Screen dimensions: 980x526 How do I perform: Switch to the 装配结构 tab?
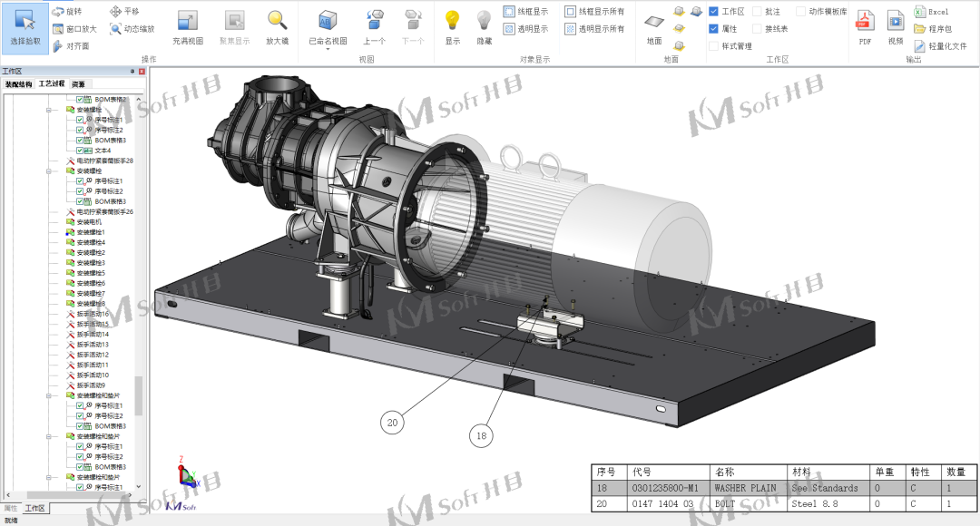(x=18, y=84)
